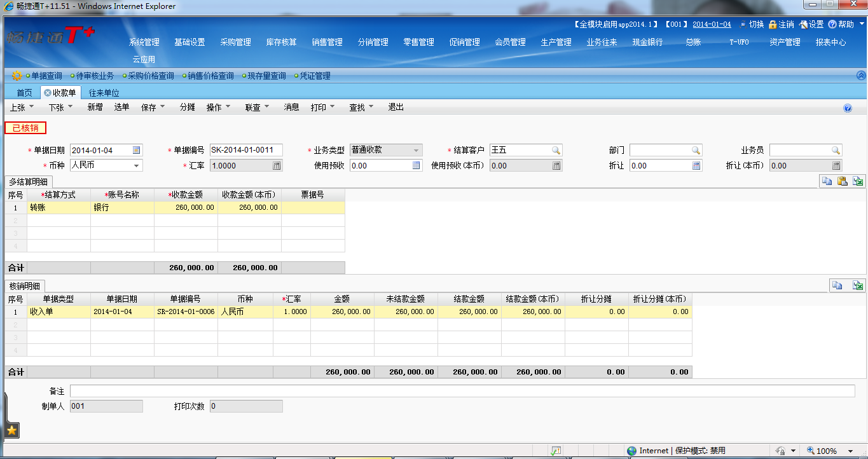
Task: Open the 销售管理 menu
Action: [x=327, y=42]
